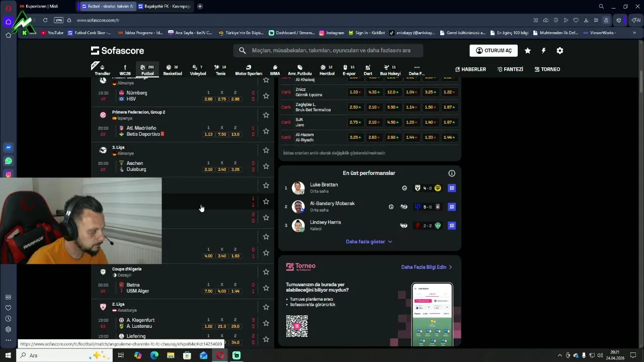
Task: Click the Sofascore search field
Action: (x=328, y=50)
